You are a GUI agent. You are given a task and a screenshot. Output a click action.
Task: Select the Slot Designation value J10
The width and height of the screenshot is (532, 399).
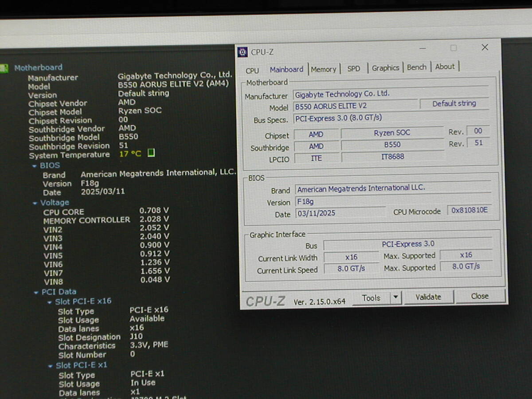[136, 336]
